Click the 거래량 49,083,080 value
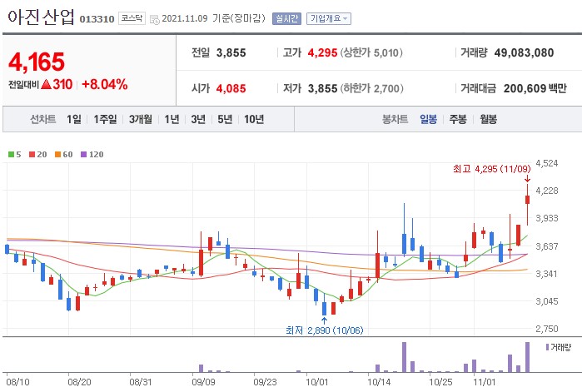Screen dimensions: 582x392 (x=524, y=52)
